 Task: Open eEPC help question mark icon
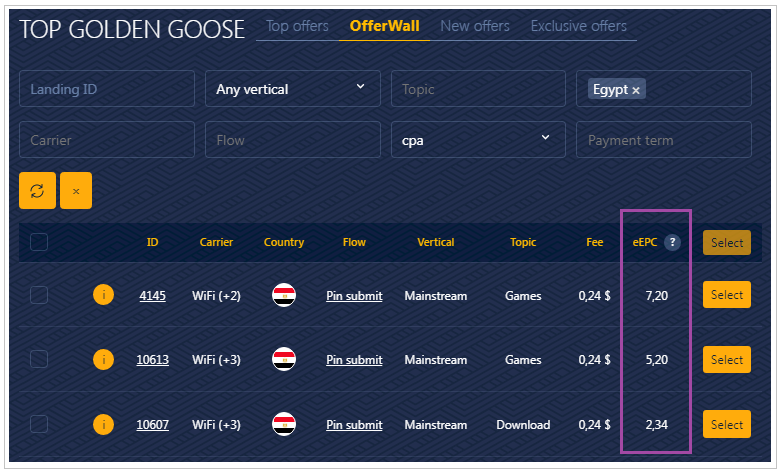(x=672, y=242)
